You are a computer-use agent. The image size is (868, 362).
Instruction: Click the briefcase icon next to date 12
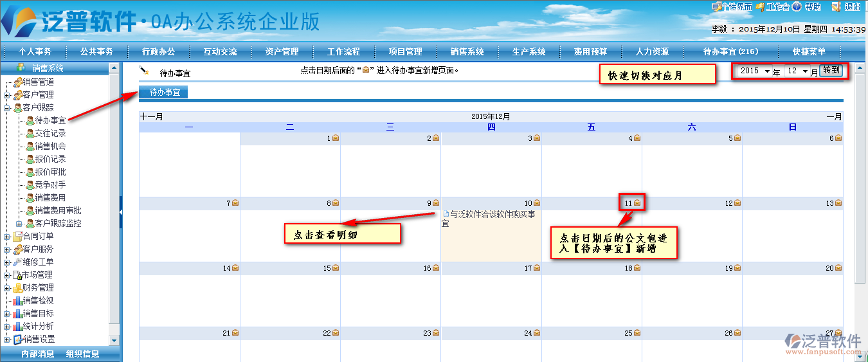(737, 203)
